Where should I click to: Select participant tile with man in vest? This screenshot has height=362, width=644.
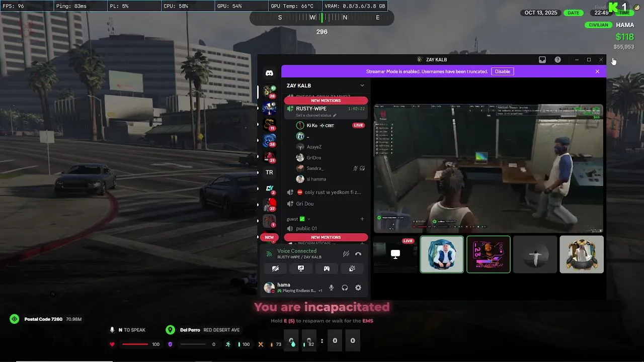pyautogui.click(x=442, y=254)
